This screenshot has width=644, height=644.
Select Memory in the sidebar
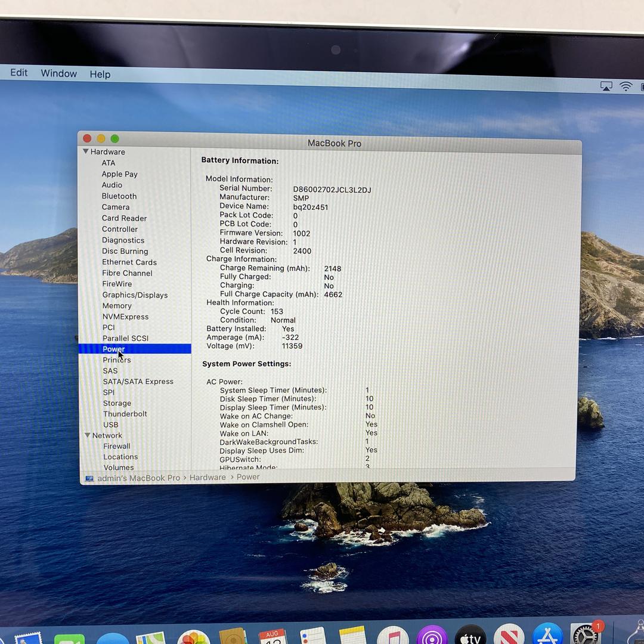click(117, 305)
